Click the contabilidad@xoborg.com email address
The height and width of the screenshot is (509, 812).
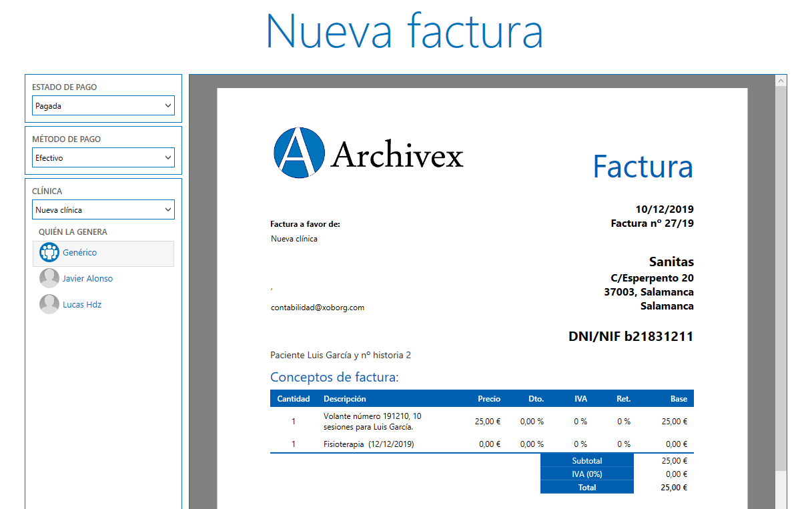[317, 308]
